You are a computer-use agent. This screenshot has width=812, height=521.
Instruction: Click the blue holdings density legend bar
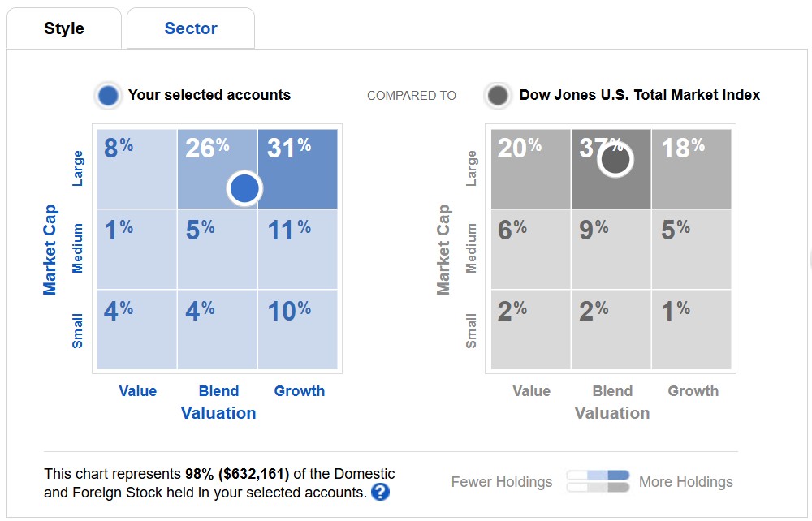tap(598, 475)
